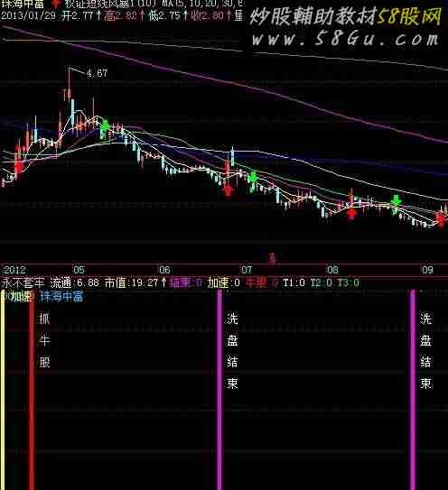This screenshot has height=490, width=448.
Task: Select the 4.67 high price label
Action: [x=97, y=73]
